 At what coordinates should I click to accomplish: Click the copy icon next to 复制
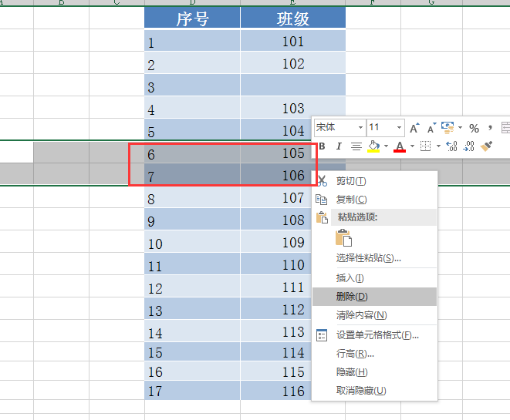click(x=321, y=200)
